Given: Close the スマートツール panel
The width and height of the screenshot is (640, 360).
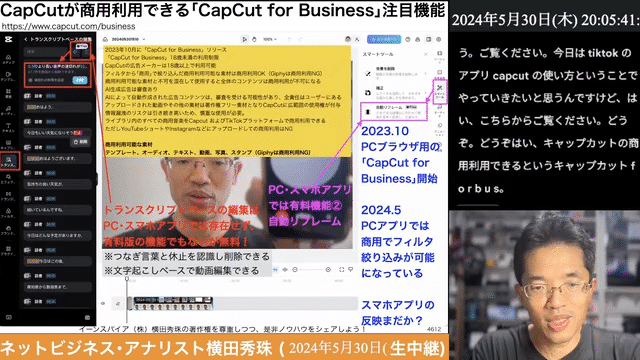Looking at the screenshot, I should (x=426, y=54).
